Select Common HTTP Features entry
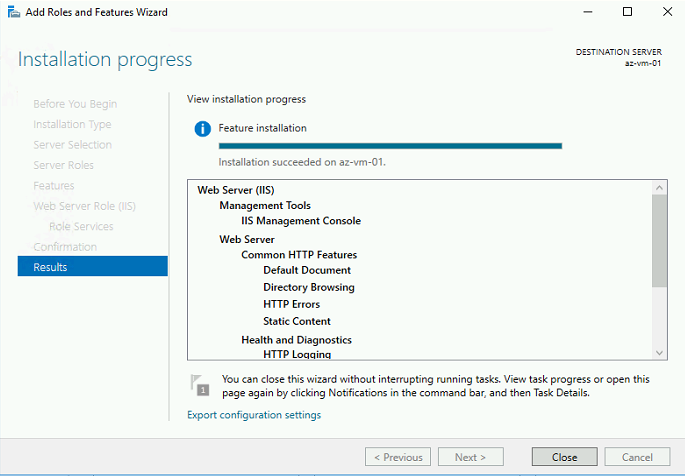The width and height of the screenshot is (685, 476). pyautogui.click(x=299, y=255)
